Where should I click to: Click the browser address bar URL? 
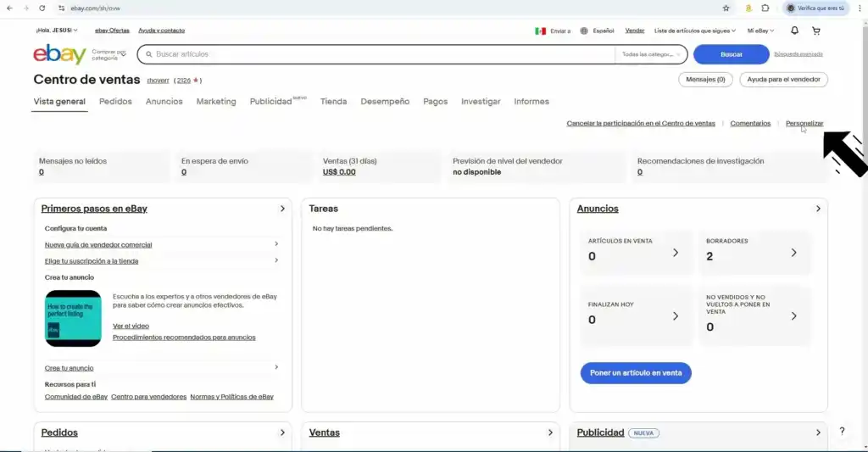(95, 8)
